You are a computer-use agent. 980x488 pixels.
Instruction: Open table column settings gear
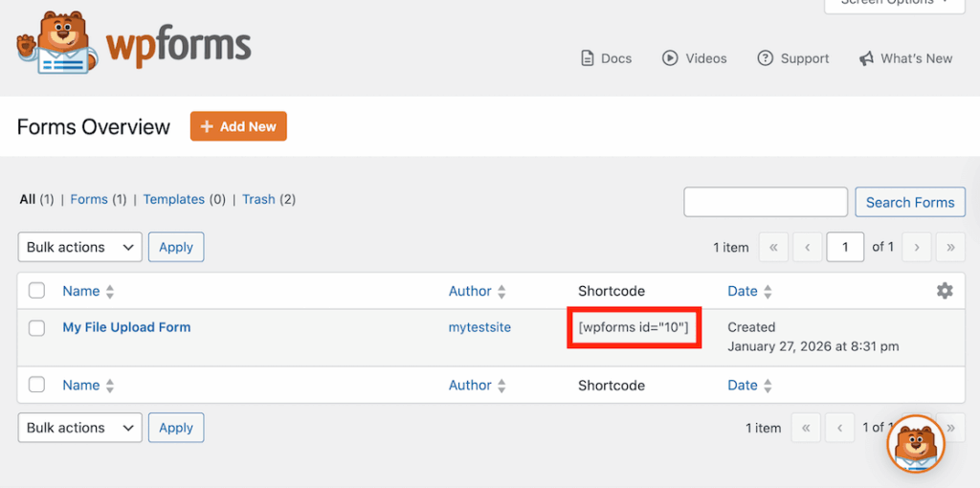(x=945, y=291)
